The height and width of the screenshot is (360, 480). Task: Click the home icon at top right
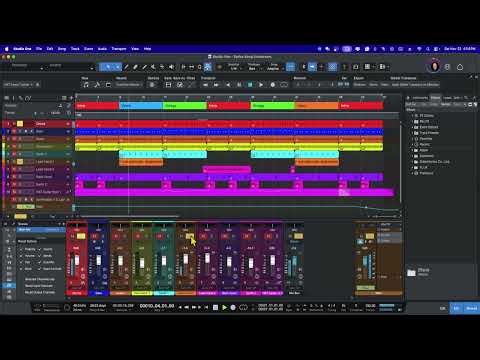(460, 67)
